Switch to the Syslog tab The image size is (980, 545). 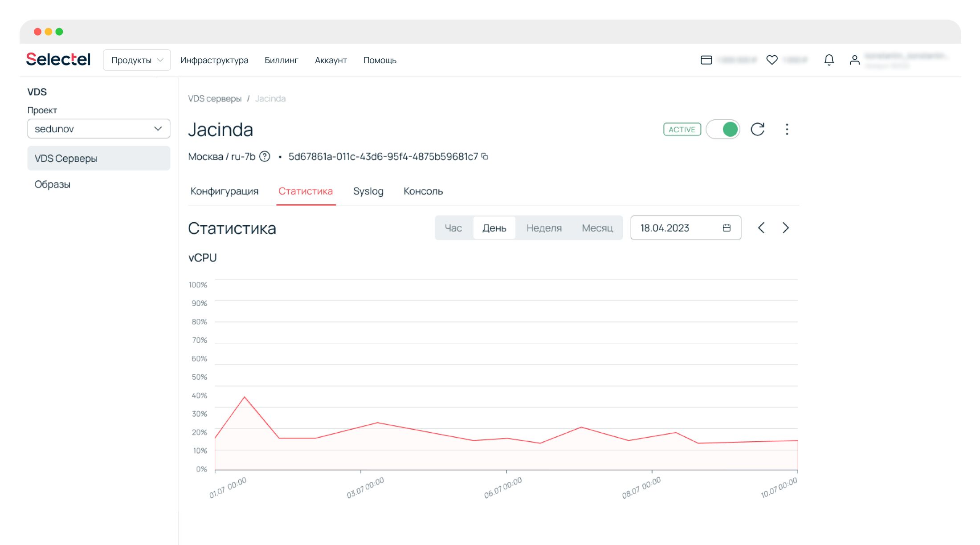[x=368, y=191]
